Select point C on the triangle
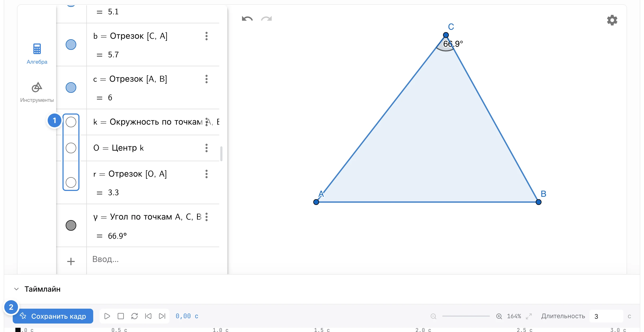The height and width of the screenshot is (332, 644). pyautogui.click(x=446, y=35)
